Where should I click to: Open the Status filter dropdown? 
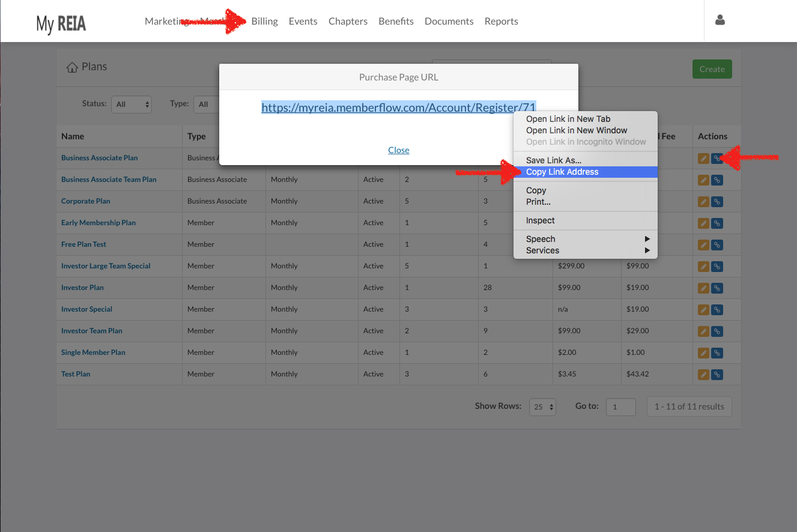pyautogui.click(x=132, y=104)
